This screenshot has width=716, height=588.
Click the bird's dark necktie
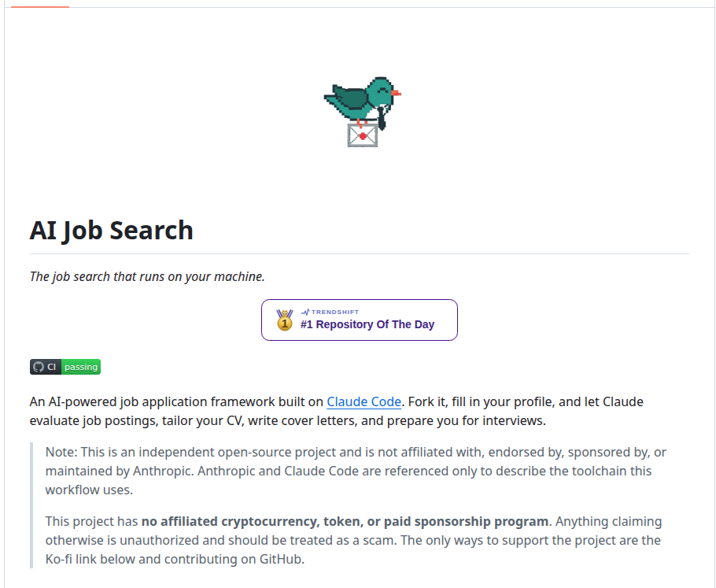(382, 118)
